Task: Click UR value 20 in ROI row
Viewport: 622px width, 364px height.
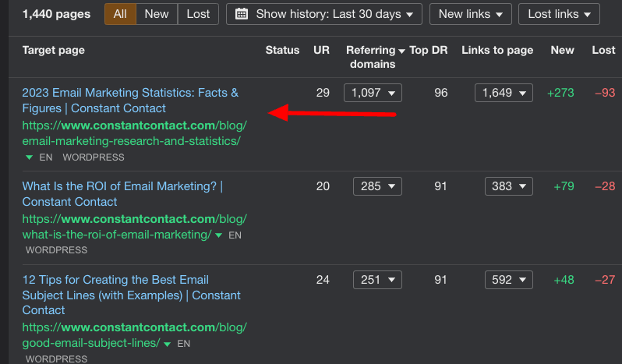Action: tap(323, 186)
